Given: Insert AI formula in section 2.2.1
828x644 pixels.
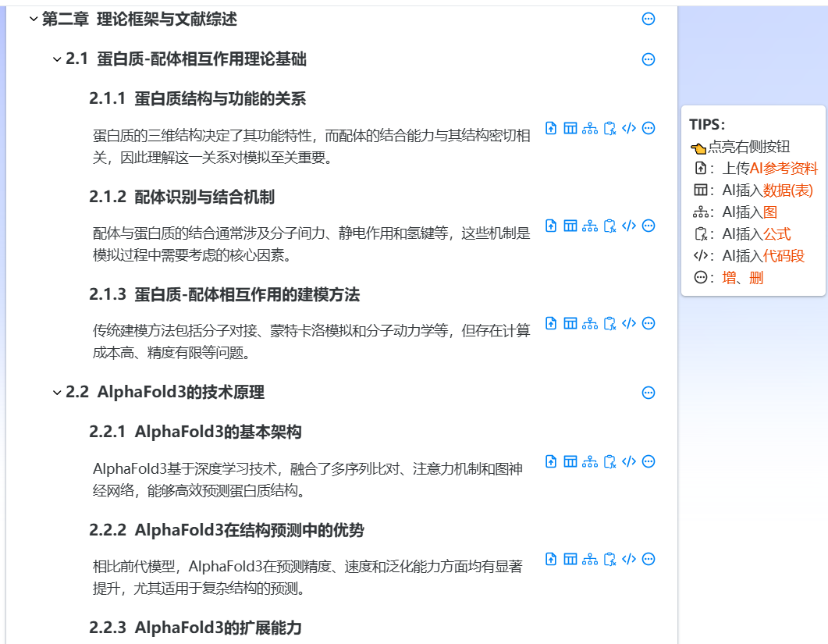Looking at the screenshot, I should [x=610, y=462].
